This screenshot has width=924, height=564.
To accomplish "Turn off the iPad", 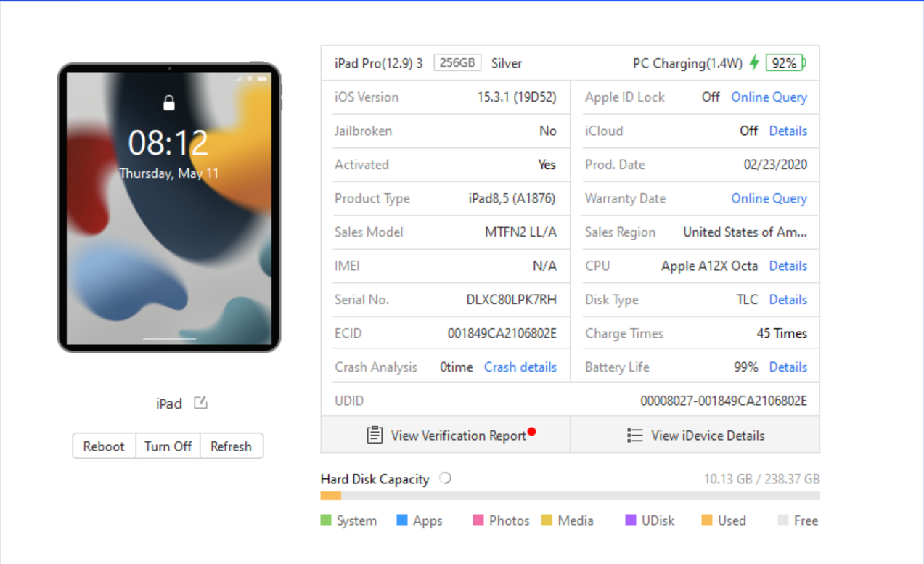I will [168, 446].
